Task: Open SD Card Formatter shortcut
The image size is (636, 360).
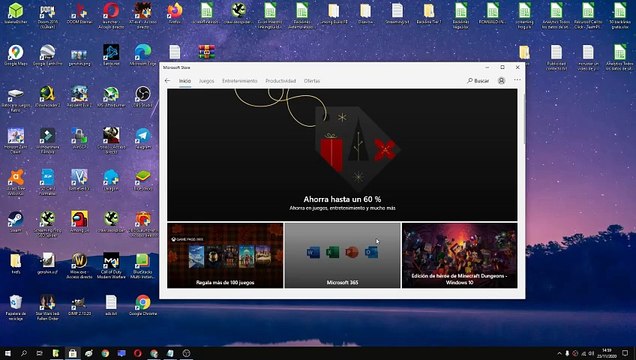Action: (x=47, y=182)
